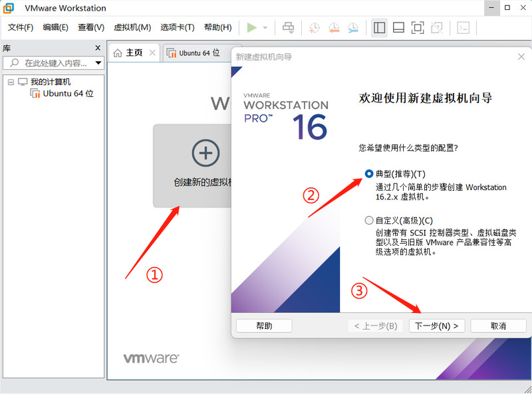Click the create new virtual machine tile
This screenshot has height=394, width=532.
click(192, 165)
